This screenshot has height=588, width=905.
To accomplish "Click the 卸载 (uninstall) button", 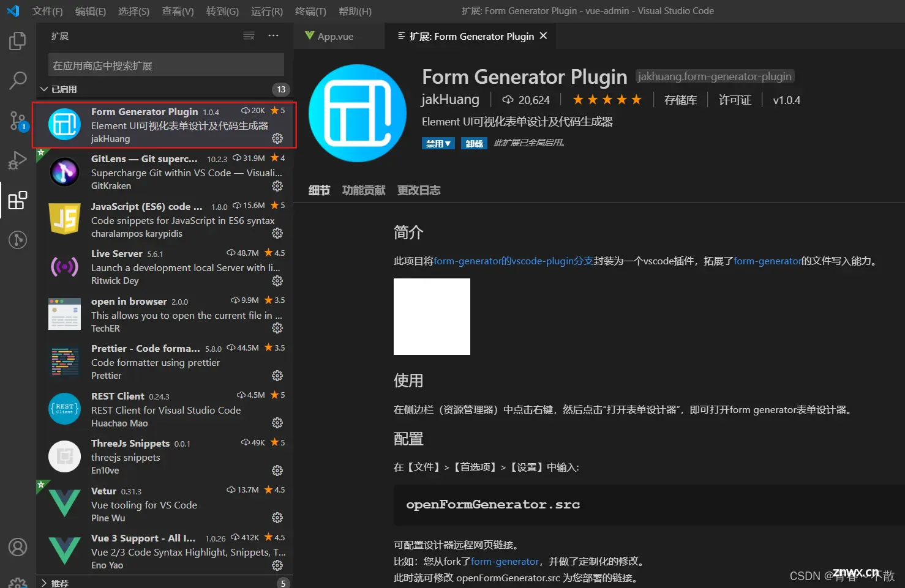I will [474, 144].
